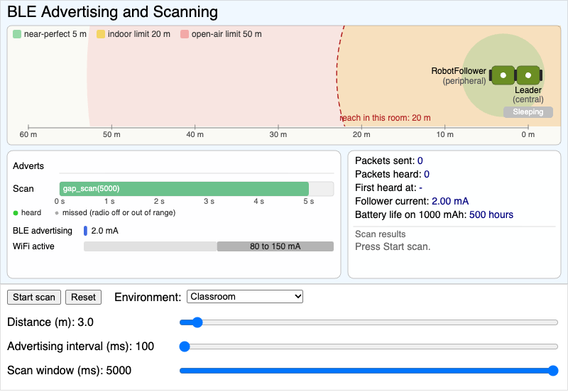Click the Leader central robot icon
Image resolution: width=568 pixels, height=392 pixels.
pyautogui.click(x=528, y=75)
